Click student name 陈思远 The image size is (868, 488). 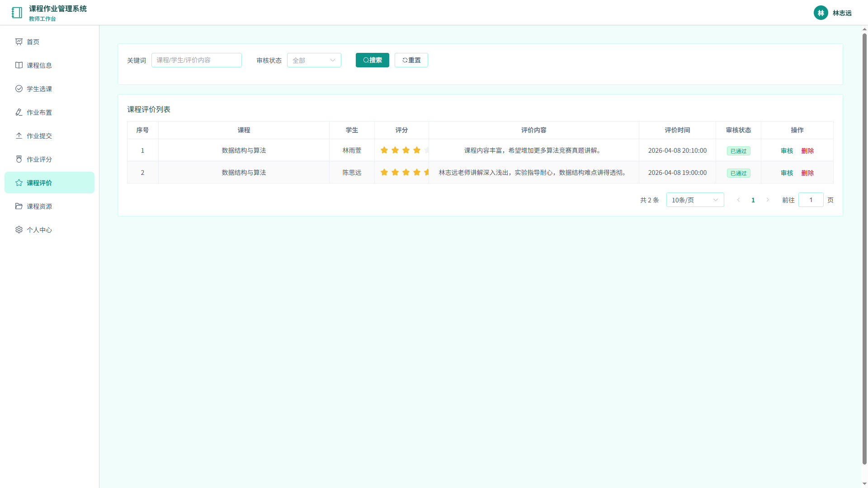tap(352, 173)
